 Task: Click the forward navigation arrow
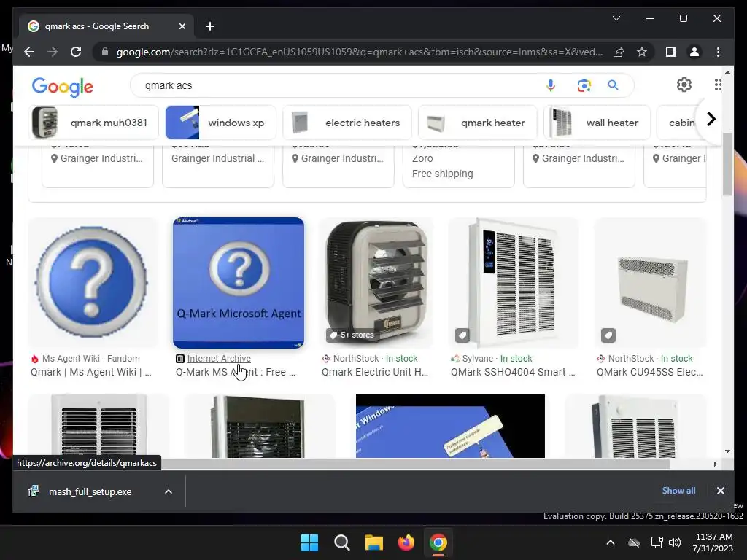pyautogui.click(x=53, y=52)
